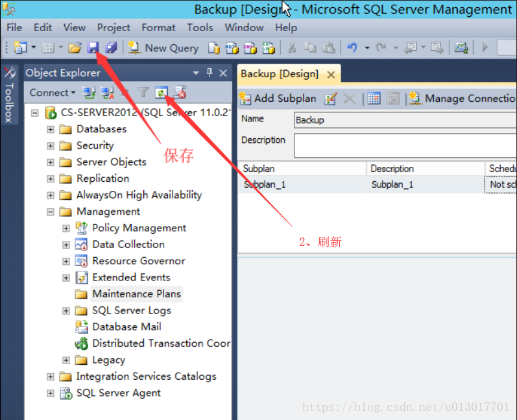Viewport: 517px width, 420px height.
Task: Click the Paste clipboard icon
Action: click(x=328, y=48)
